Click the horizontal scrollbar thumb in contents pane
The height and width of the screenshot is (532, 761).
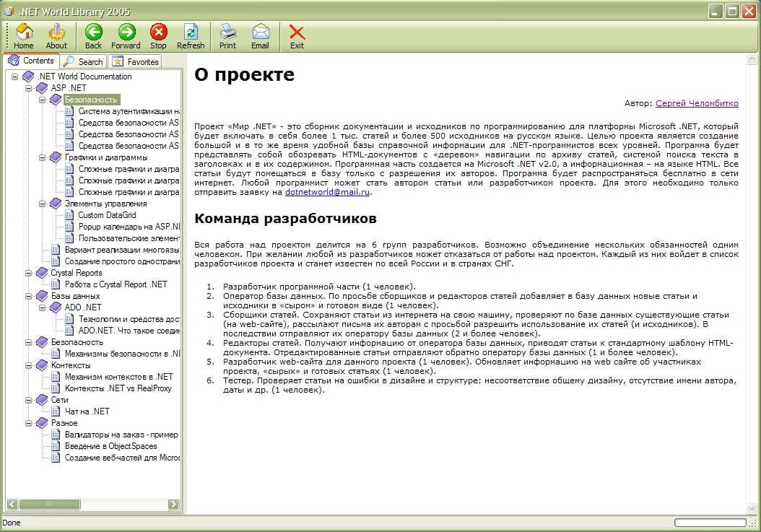(50, 505)
